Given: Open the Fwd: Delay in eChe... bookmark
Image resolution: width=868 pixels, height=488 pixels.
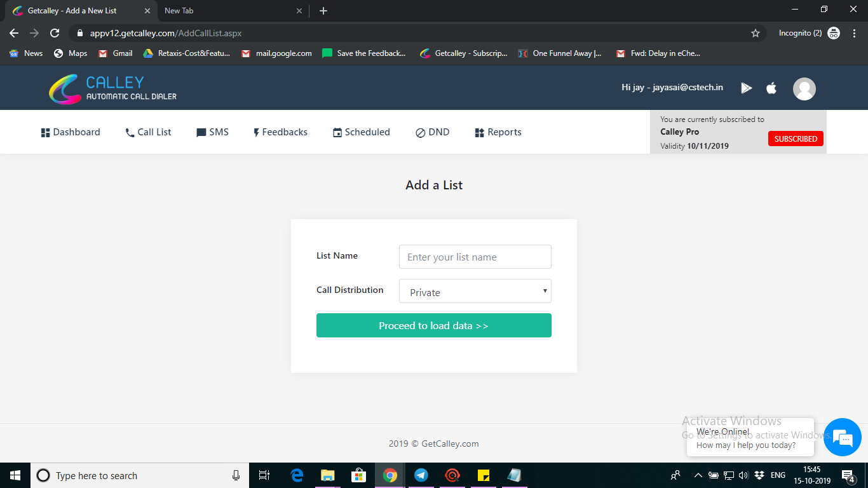Looking at the screenshot, I should (x=658, y=53).
